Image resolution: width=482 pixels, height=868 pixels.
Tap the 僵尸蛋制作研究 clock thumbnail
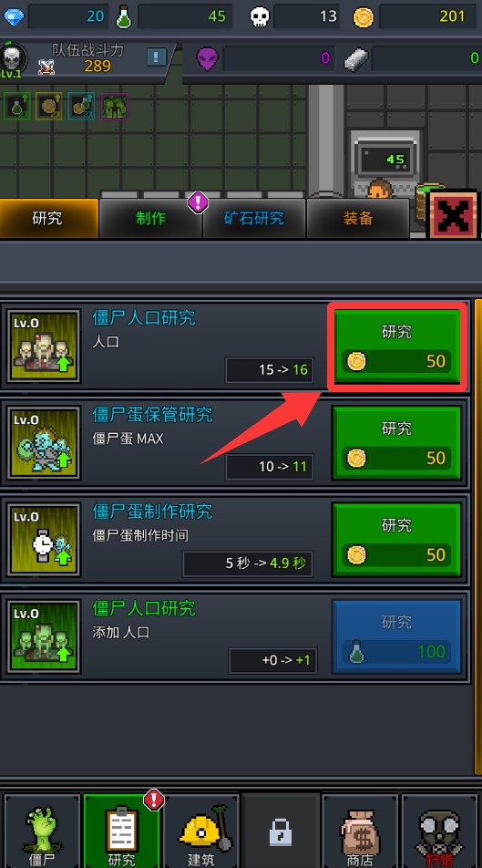click(x=44, y=540)
